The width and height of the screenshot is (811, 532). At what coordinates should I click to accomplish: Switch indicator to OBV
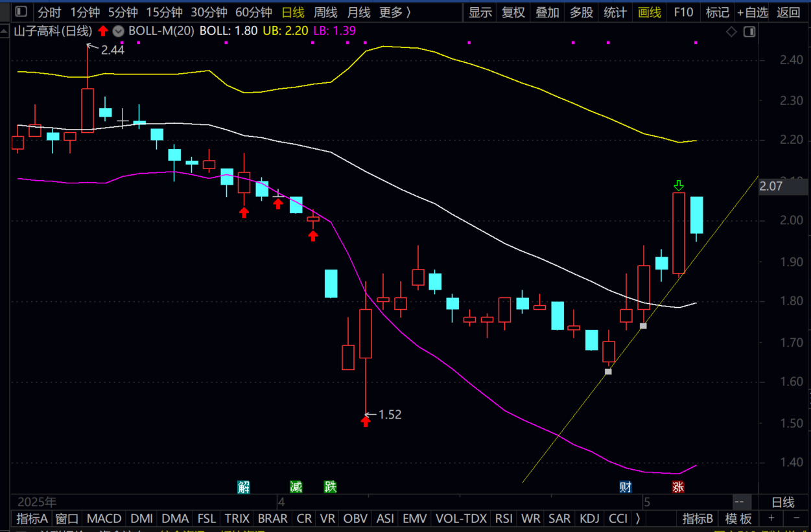click(x=356, y=518)
